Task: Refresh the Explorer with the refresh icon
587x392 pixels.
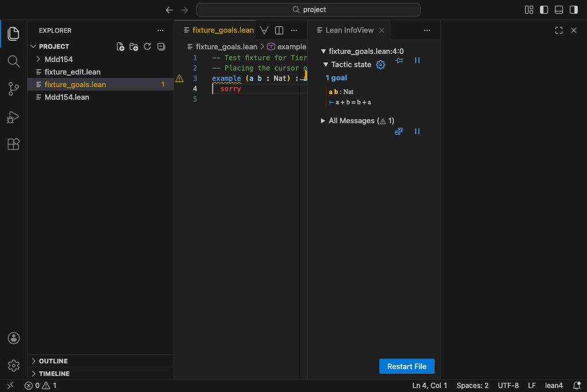Action: click(x=147, y=46)
